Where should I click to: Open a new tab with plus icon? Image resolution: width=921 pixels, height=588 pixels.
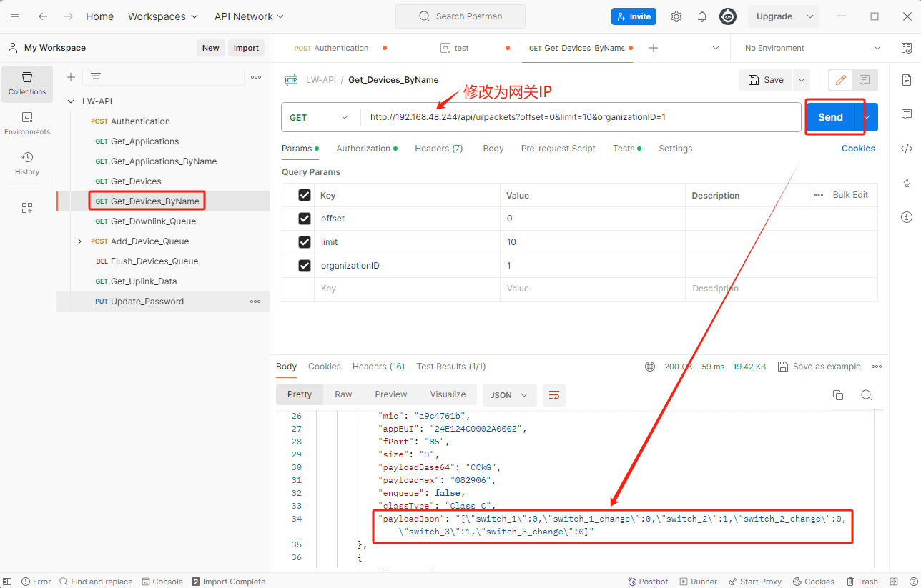pyautogui.click(x=653, y=48)
